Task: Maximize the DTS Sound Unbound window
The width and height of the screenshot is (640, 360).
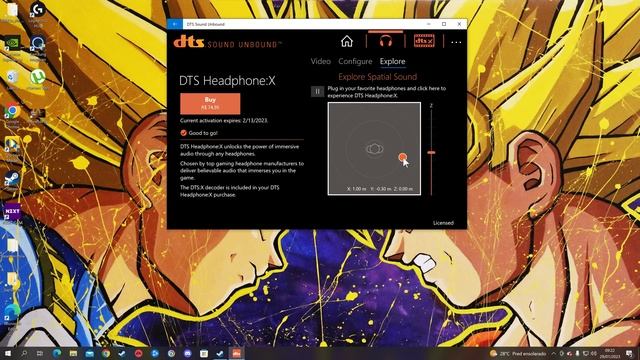Action: [444, 24]
